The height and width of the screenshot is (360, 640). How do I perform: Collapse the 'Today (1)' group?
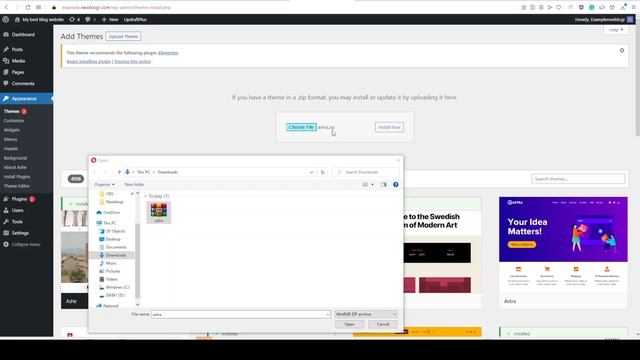(146, 196)
